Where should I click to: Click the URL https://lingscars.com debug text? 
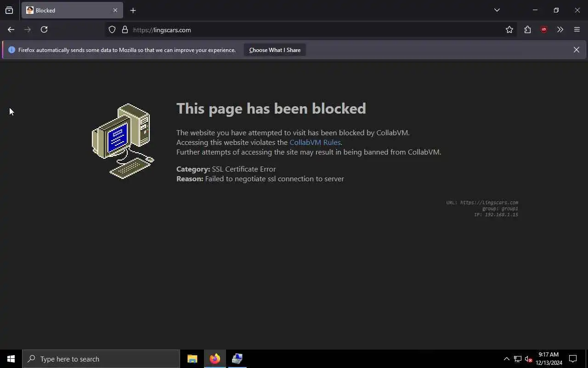click(482, 202)
